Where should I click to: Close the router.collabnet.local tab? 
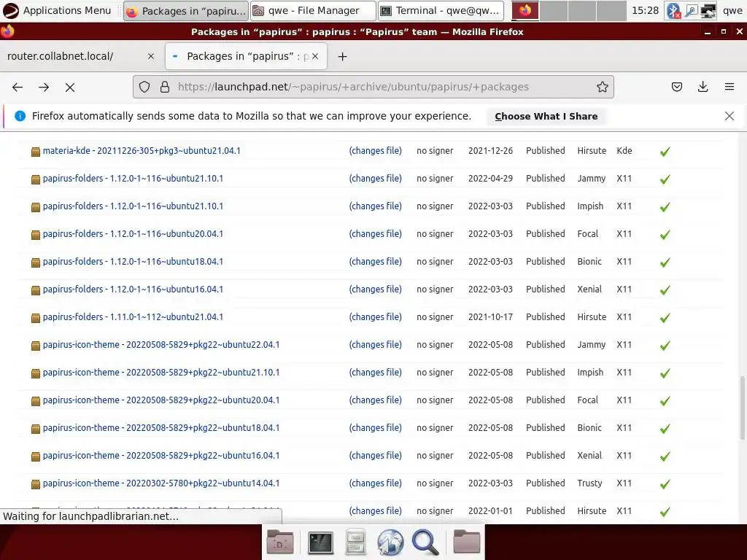click(x=151, y=56)
